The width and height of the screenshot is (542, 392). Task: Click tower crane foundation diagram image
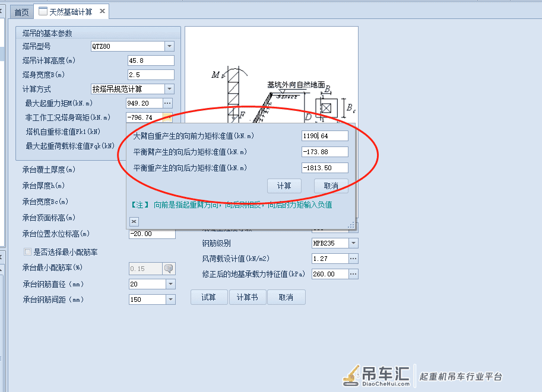pos(271,75)
